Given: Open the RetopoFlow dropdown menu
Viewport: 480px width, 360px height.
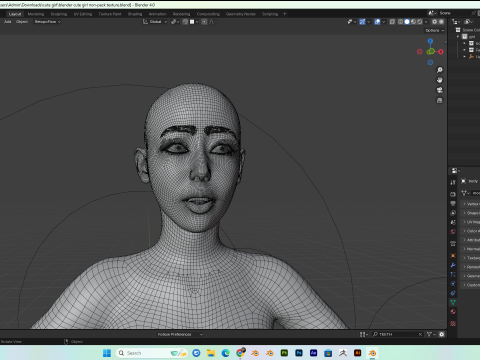Looking at the screenshot, I should pos(48,22).
